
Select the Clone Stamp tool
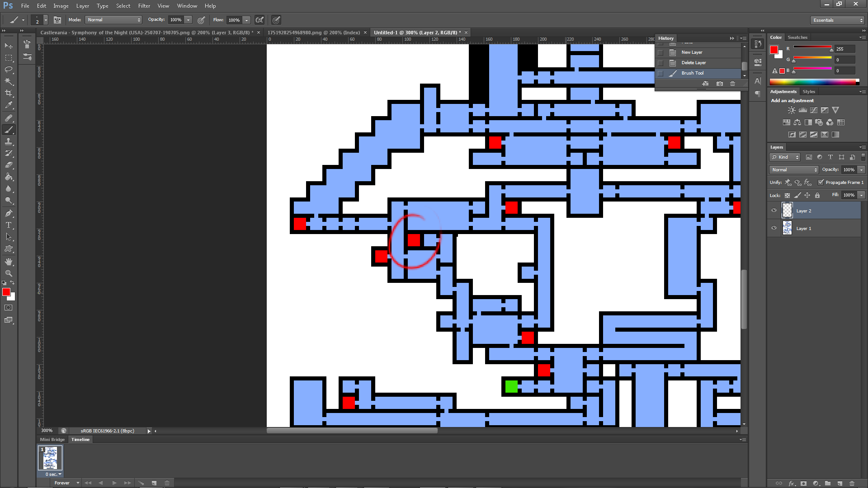9,141
